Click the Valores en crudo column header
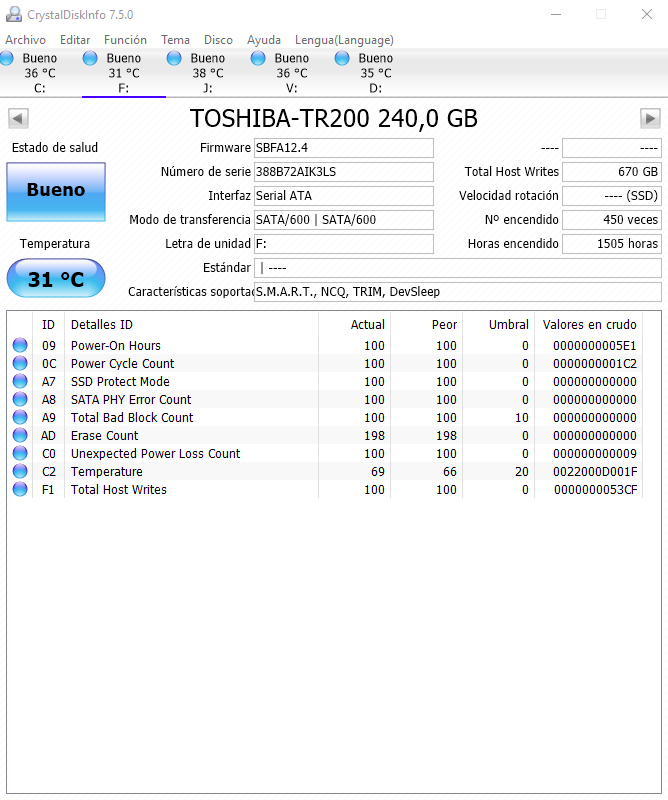The image size is (668, 800). 589,324
